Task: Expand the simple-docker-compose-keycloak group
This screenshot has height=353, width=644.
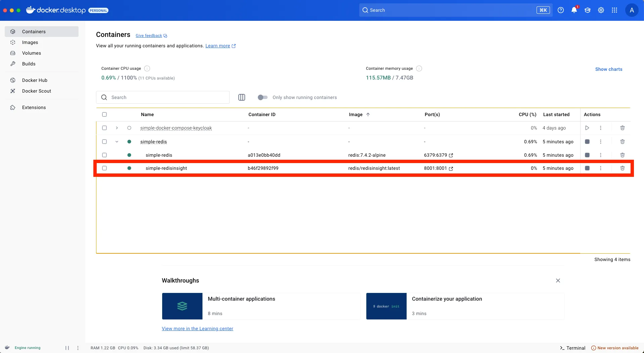Action: (x=117, y=128)
